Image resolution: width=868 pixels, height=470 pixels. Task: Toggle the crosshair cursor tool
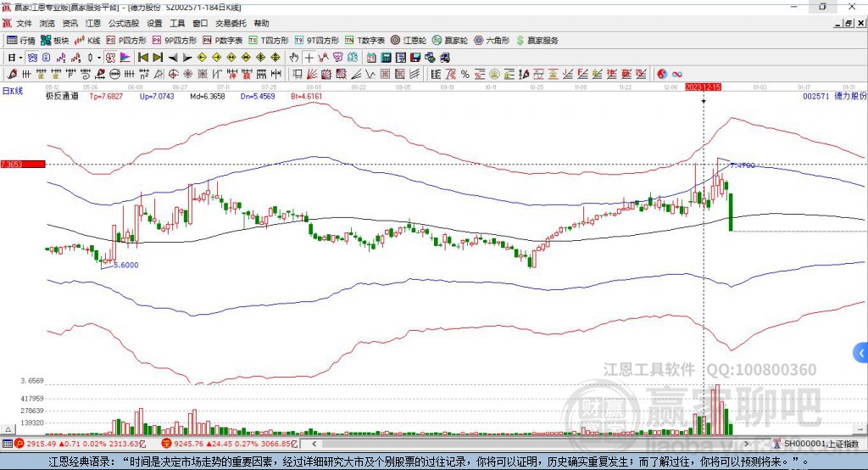[x=309, y=58]
